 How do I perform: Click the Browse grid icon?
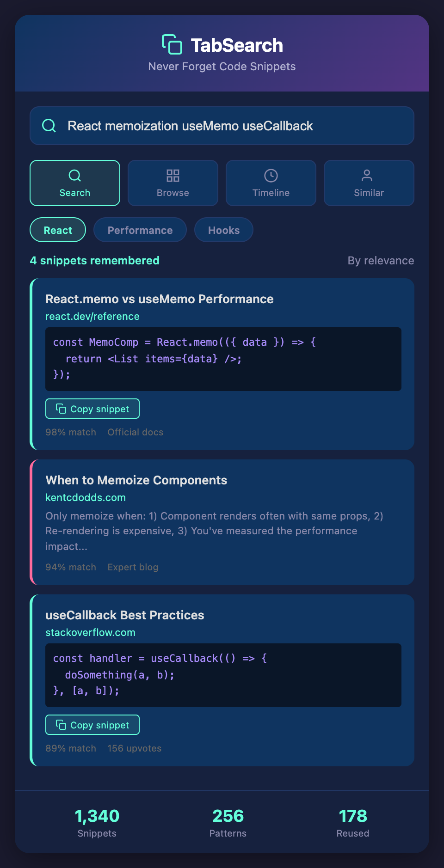click(x=173, y=176)
